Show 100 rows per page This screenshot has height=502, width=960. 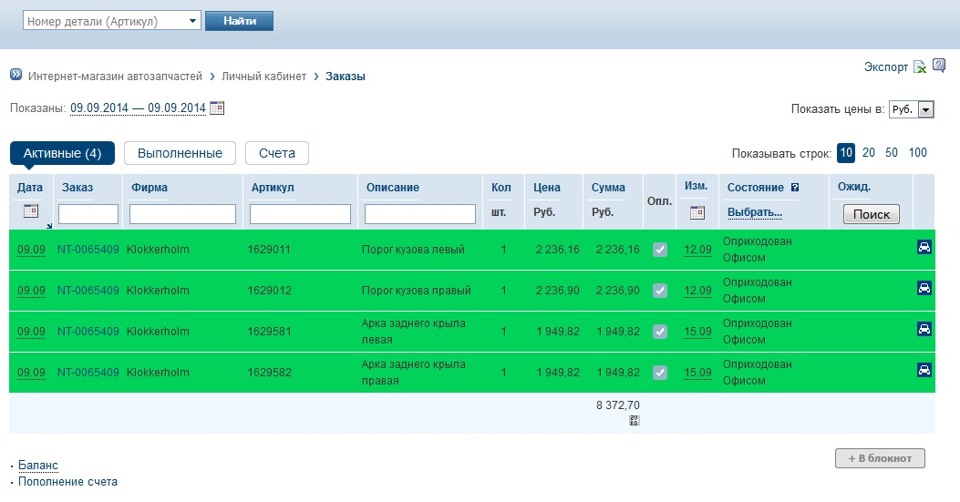[917, 152]
